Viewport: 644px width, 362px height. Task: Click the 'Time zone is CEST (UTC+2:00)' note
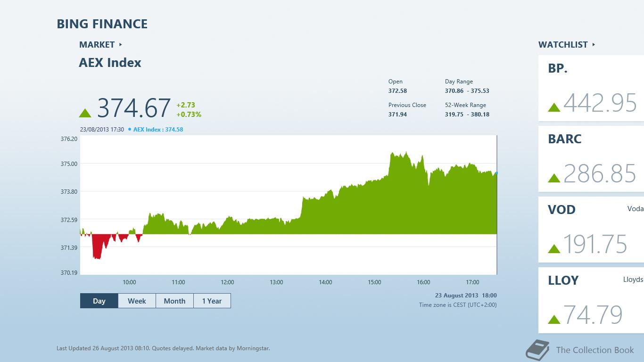click(x=458, y=305)
